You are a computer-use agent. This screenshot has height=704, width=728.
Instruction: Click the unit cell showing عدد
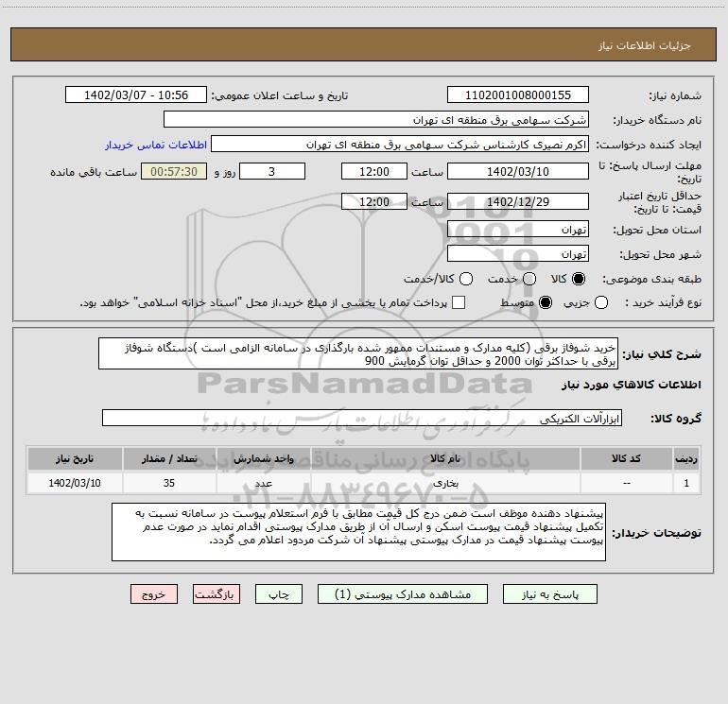point(263,483)
